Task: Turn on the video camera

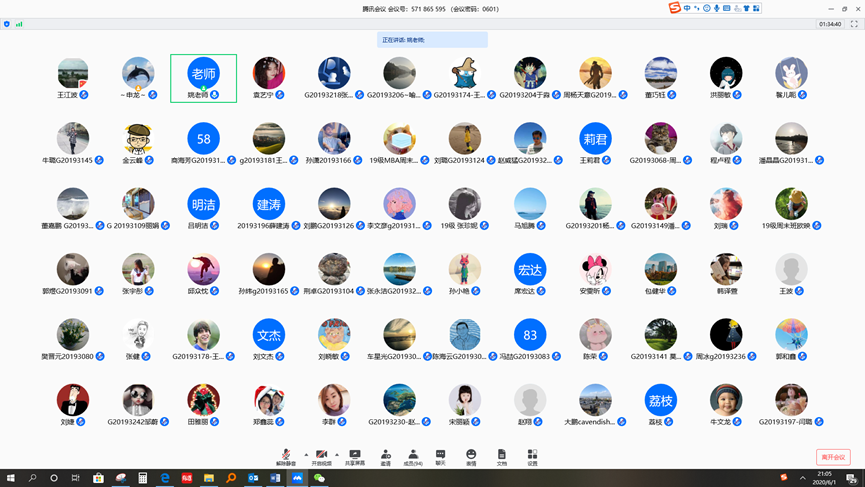Action: [321, 457]
